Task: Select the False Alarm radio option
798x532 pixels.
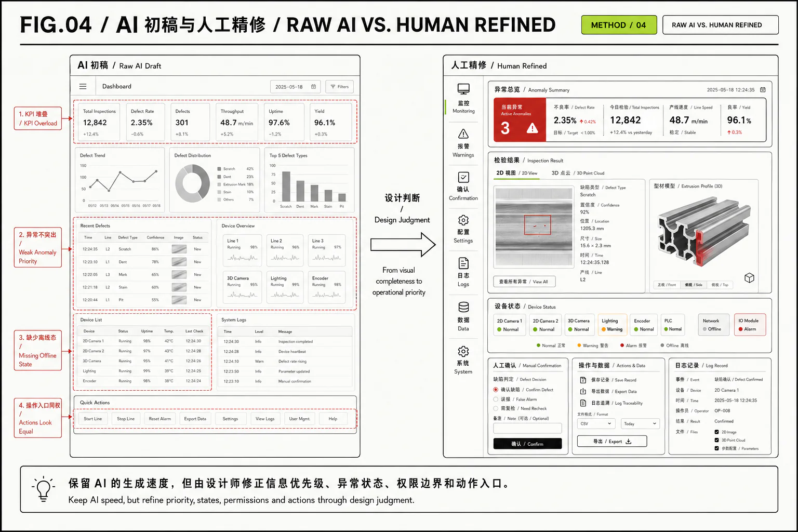Action: [496, 399]
